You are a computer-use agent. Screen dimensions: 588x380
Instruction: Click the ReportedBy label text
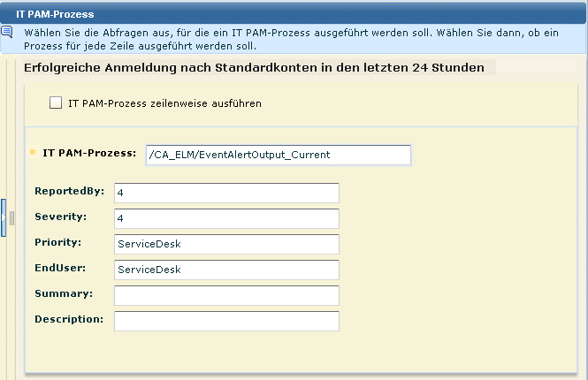tap(69, 191)
